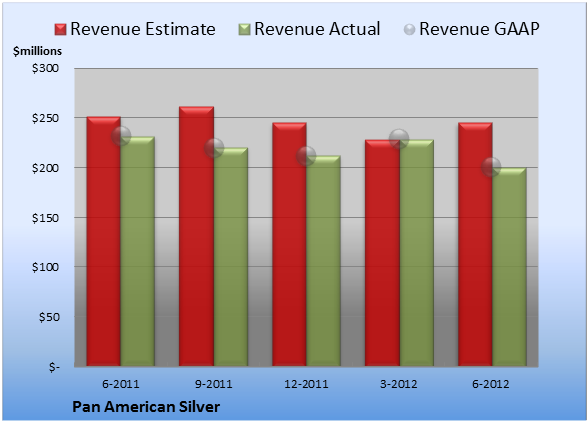Click the $millions axis unit label
The height and width of the screenshot is (422, 588).
(37, 51)
